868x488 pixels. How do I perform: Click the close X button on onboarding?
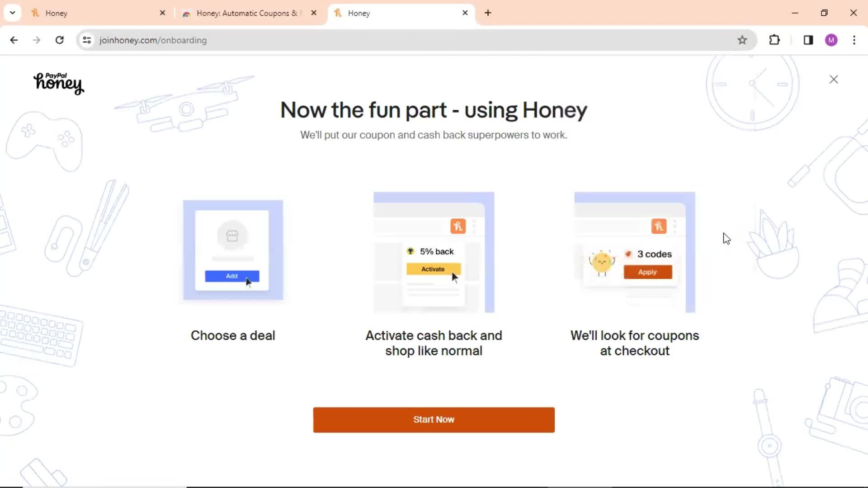pos(834,79)
